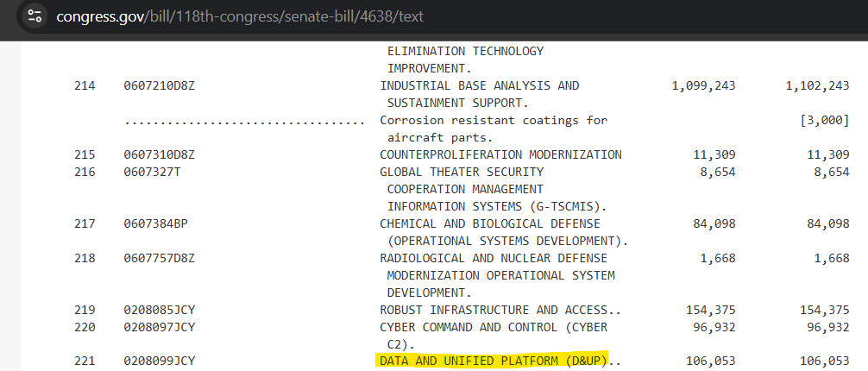Select line number 216
The height and width of the screenshot is (371, 868).
tap(85, 173)
